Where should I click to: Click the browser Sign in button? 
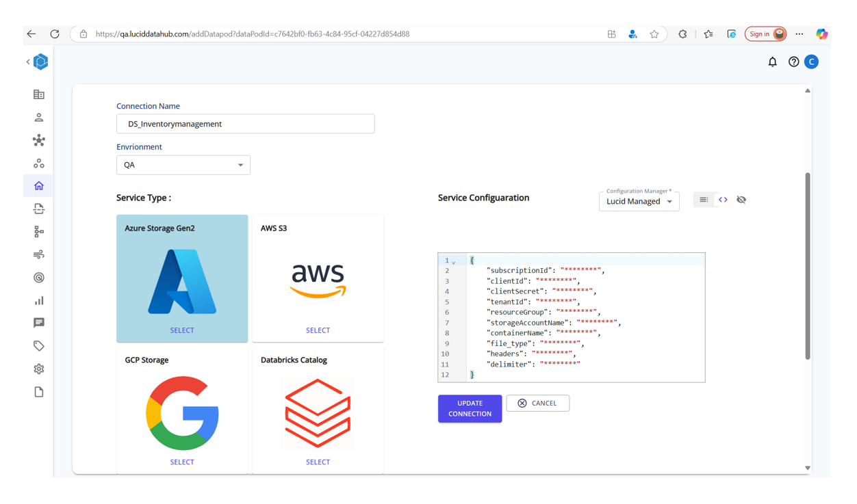click(765, 34)
